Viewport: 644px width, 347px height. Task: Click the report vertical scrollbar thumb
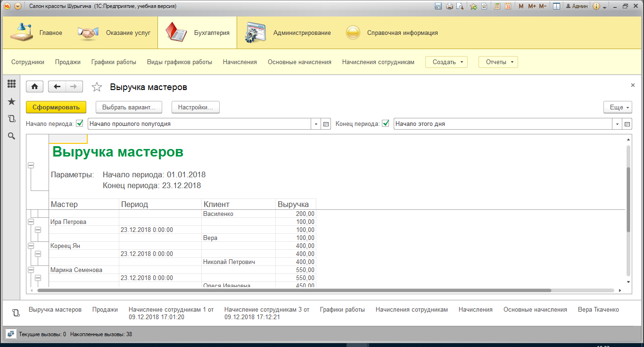(628, 199)
